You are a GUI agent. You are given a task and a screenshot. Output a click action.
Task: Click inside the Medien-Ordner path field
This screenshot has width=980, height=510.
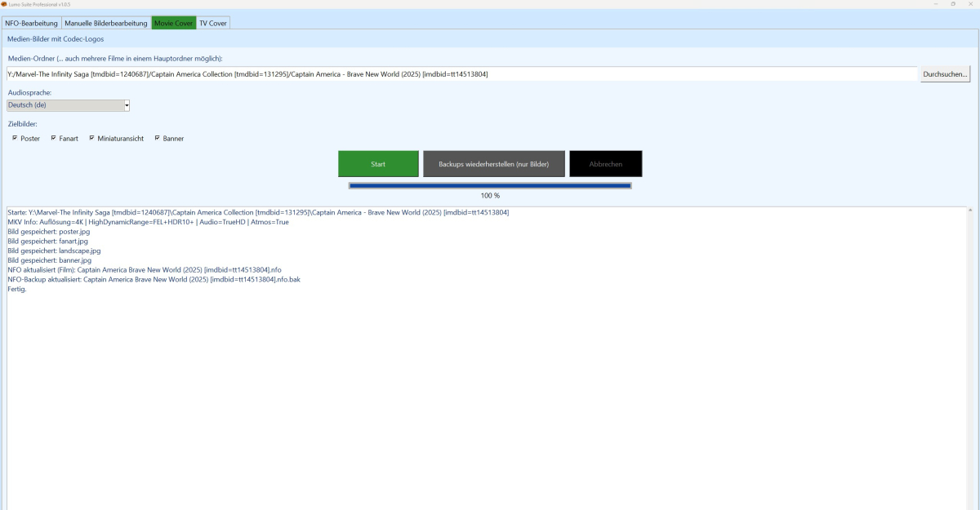pos(408,73)
